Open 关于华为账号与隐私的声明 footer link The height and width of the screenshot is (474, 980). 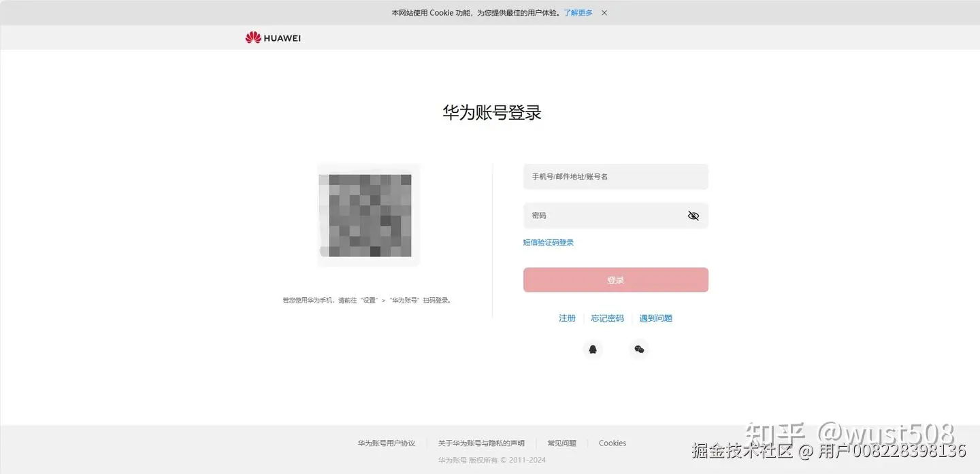coord(481,443)
